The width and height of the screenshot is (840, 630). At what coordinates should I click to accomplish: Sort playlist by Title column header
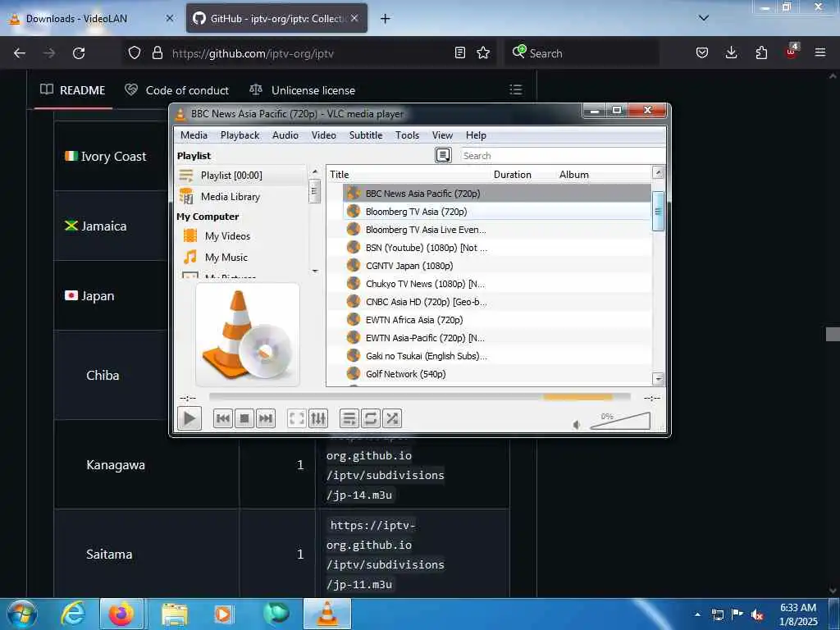tap(409, 174)
